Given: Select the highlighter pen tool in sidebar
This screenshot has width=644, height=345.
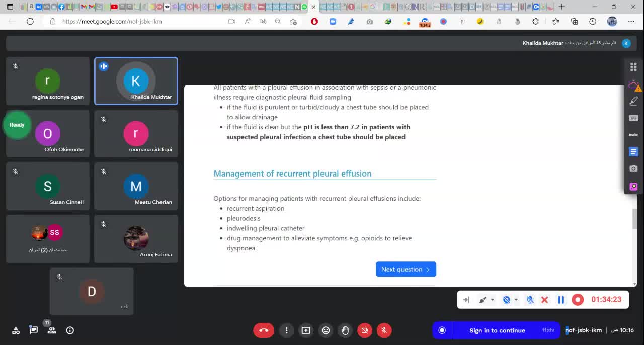Looking at the screenshot, I should coord(633,101).
